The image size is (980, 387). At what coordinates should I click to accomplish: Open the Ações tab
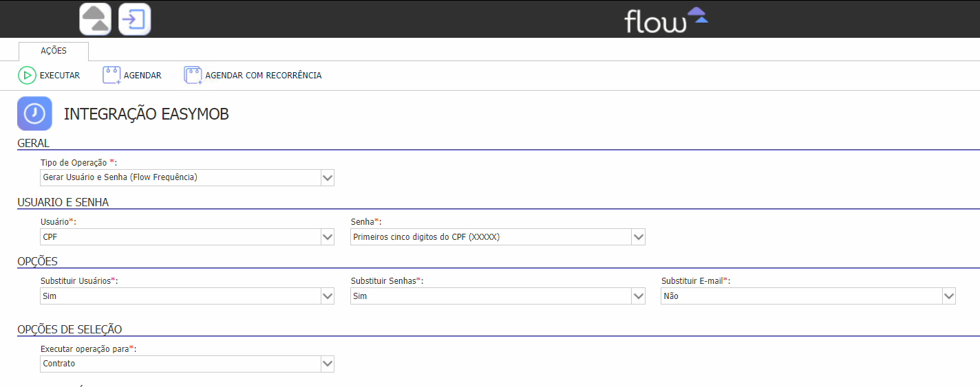pyautogui.click(x=54, y=51)
